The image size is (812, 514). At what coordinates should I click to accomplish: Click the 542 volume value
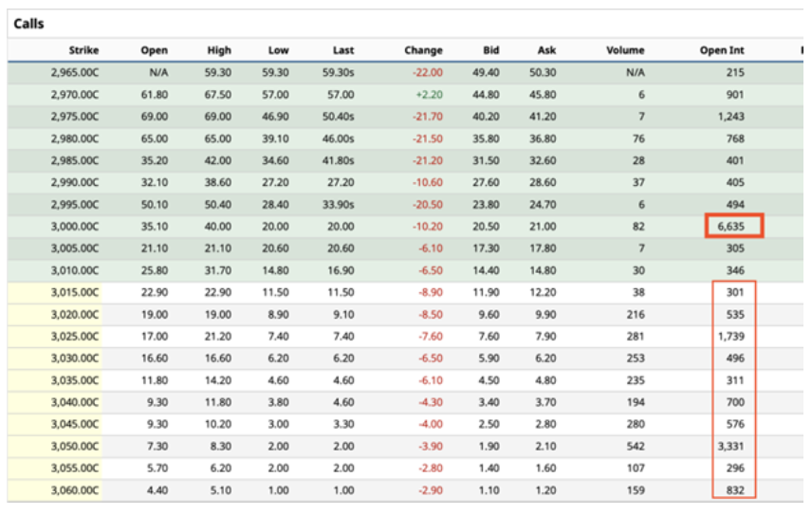click(x=633, y=446)
